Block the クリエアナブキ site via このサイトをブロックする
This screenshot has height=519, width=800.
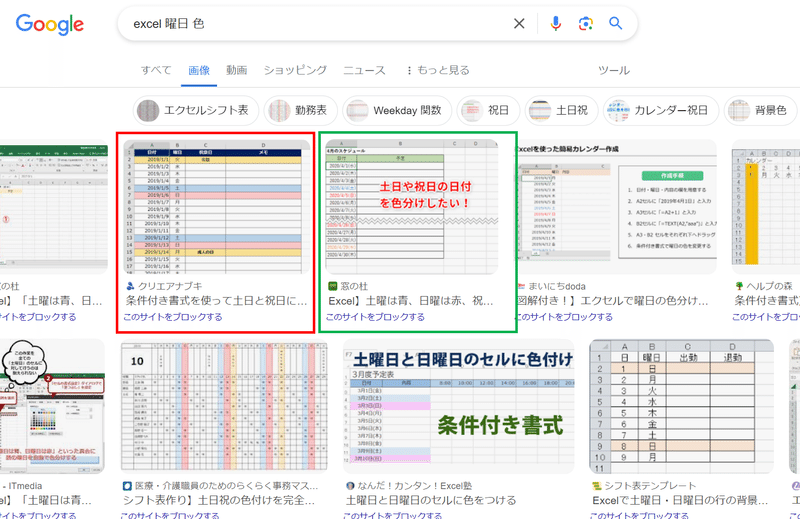point(173,317)
